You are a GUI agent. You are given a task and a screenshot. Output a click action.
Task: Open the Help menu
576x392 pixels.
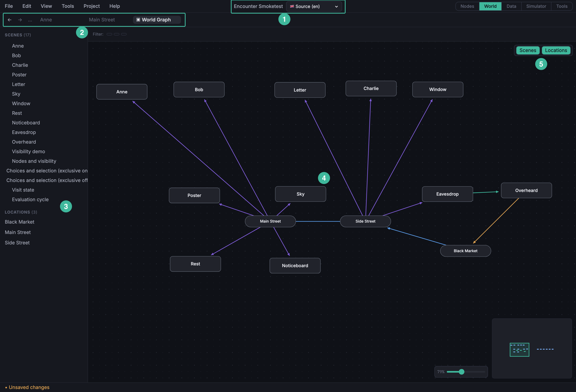115,6
